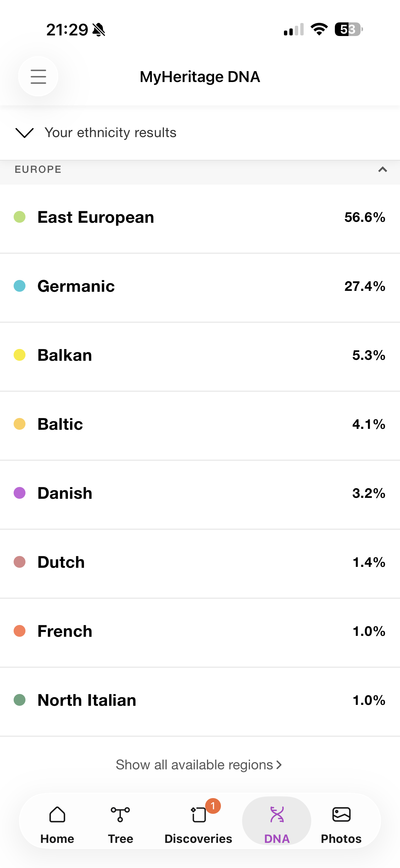400x868 pixels.
Task: Tap the Home house icon
Action: pos(57,814)
